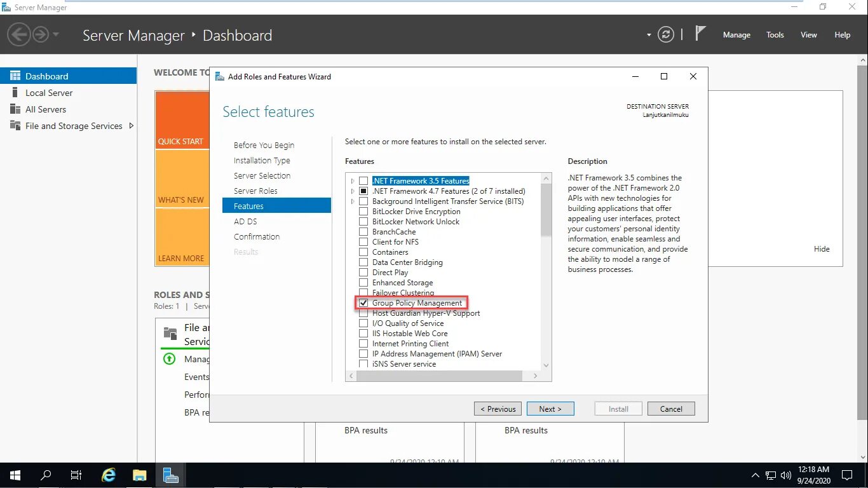Go to Server Selection step
This screenshot has width=868, height=488.
pos(262,175)
